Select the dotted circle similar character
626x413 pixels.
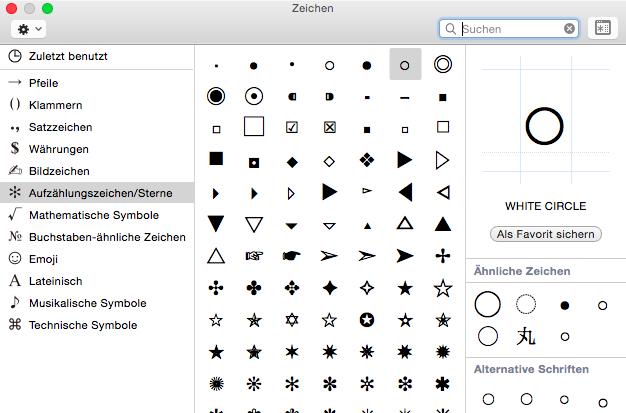point(526,304)
